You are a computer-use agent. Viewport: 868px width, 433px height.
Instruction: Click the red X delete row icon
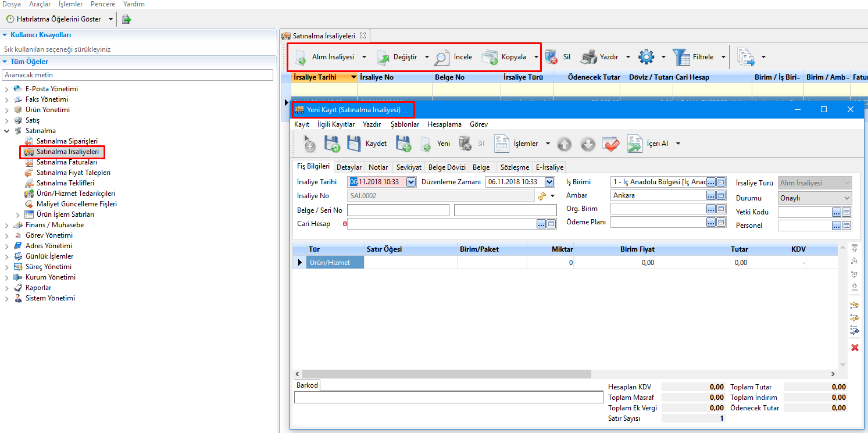tap(855, 348)
